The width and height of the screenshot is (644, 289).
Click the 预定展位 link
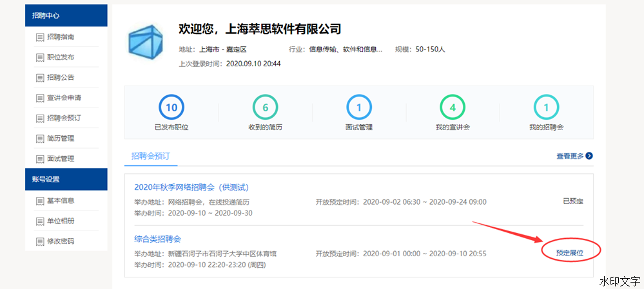pos(569,253)
